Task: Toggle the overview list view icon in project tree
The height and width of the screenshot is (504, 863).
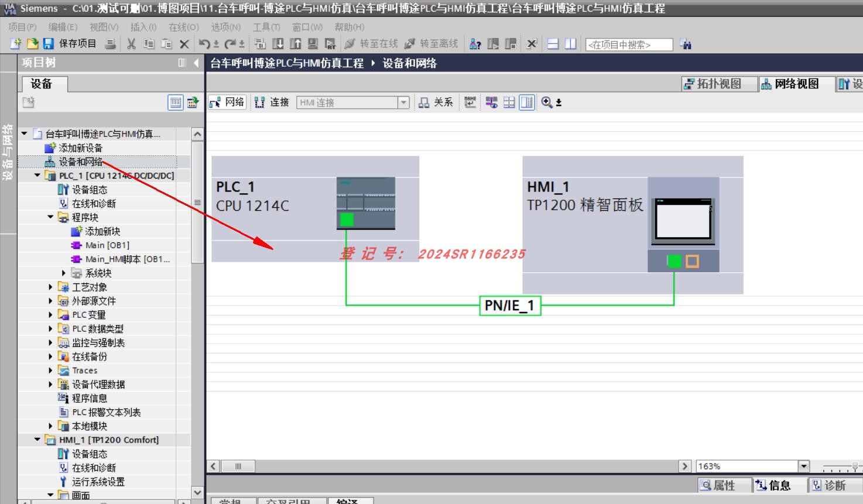Action: pos(175,102)
